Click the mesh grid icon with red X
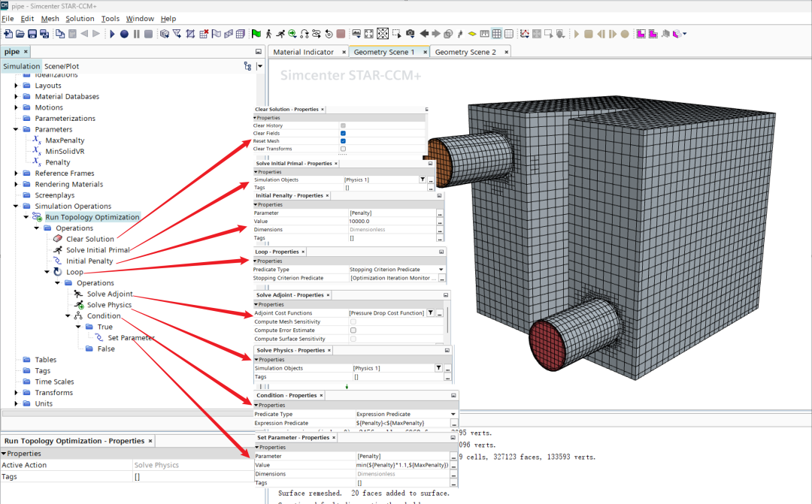The image size is (812, 504). [204, 34]
